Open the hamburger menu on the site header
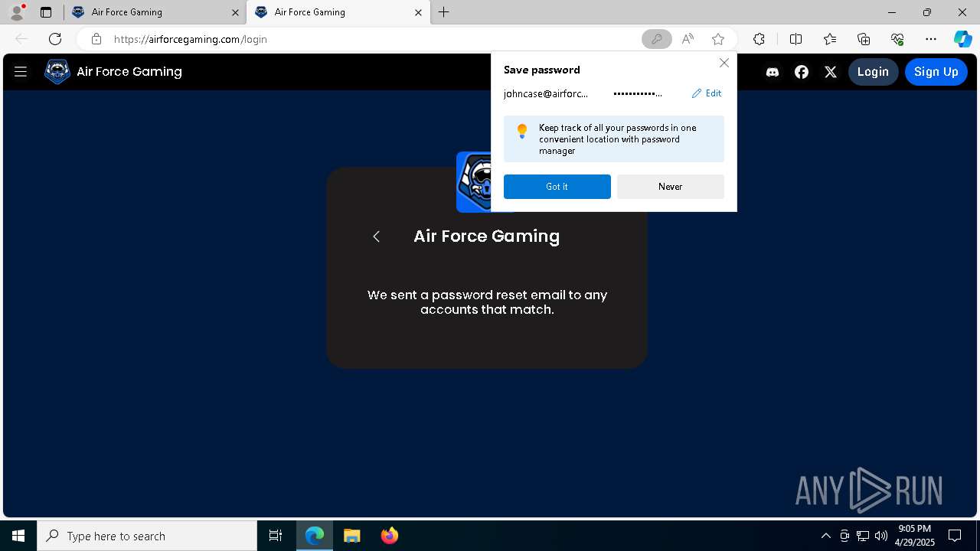 21,72
